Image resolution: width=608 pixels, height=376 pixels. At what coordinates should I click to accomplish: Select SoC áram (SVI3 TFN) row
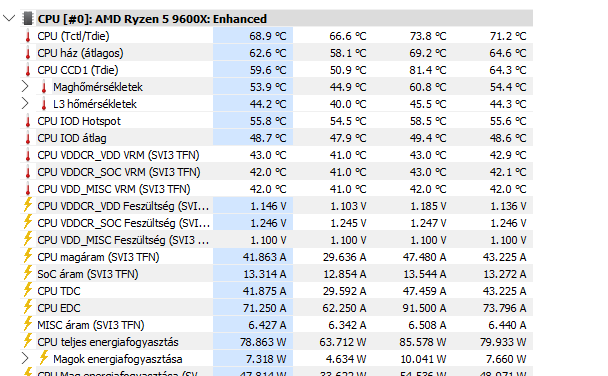tap(276, 274)
